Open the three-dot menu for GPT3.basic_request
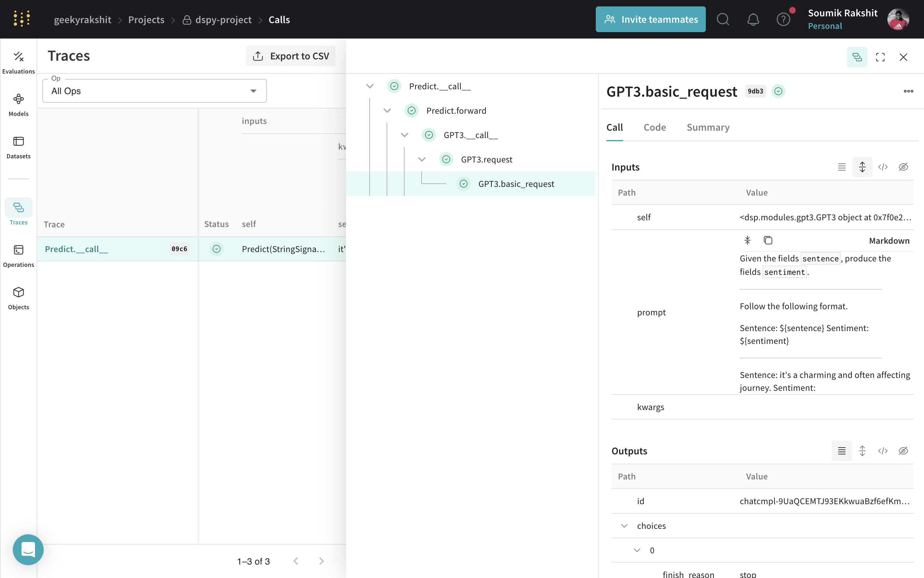This screenshot has height=578, width=924. (908, 91)
